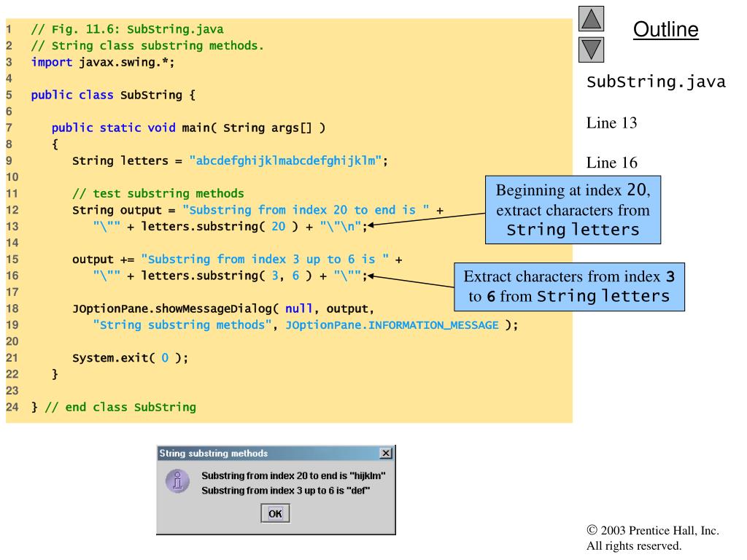Click OK in the message dialog
Screen dimensions: 747x560
tap(275, 514)
